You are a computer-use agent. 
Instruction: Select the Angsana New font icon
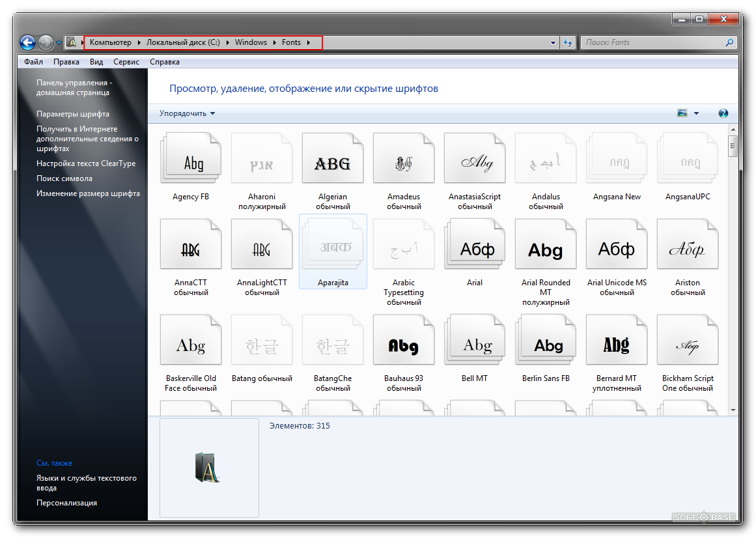click(x=617, y=158)
